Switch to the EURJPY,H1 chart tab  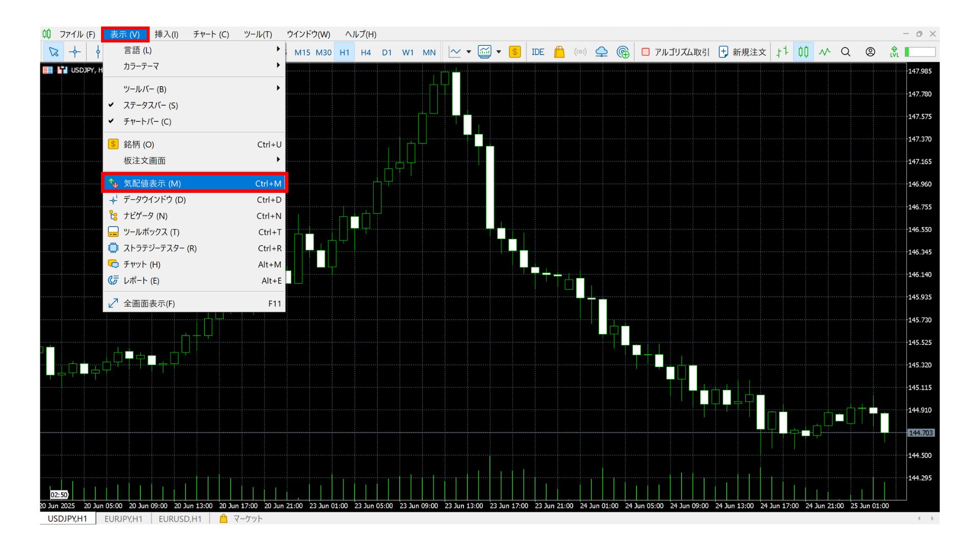123,519
